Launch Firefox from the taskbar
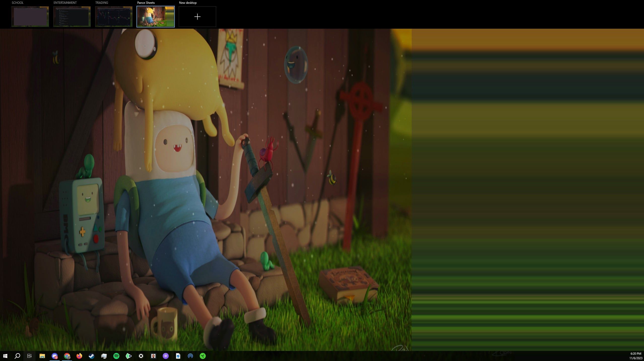644x361 pixels. (x=79, y=356)
